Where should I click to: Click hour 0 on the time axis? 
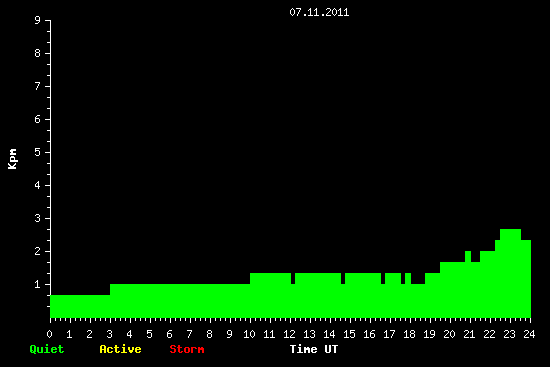click(49, 334)
